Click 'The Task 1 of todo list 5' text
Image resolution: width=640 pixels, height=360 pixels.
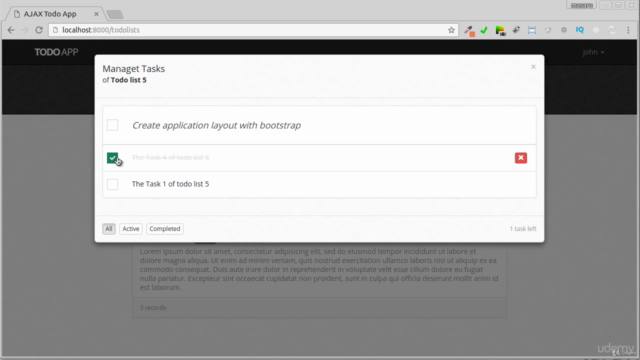(170, 184)
